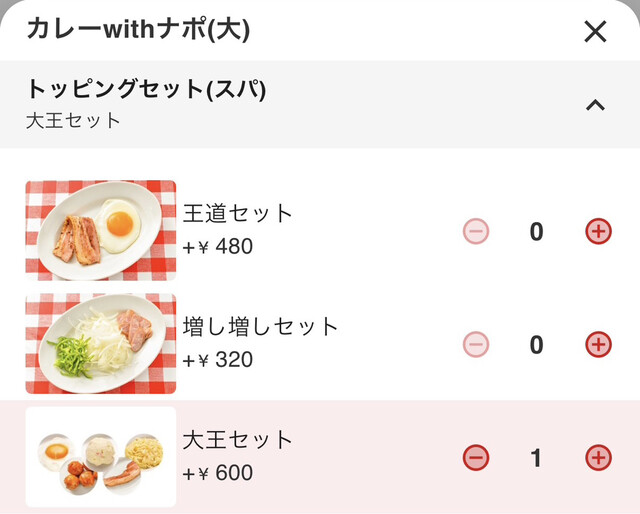This screenshot has width=640, height=514.
Task: Select the 増し増しセット item name
Action: [x=261, y=326]
